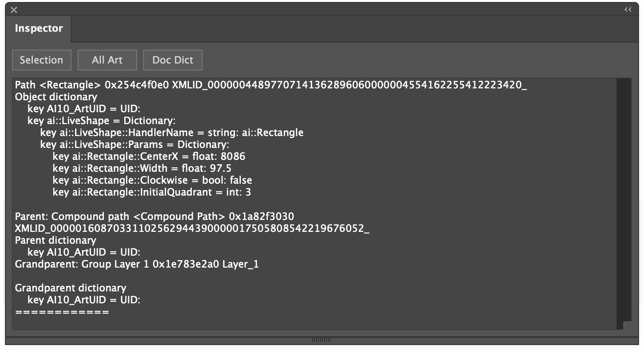
Task: Click the Grandparent: Group Layer 1 line
Action: point(137,264)
